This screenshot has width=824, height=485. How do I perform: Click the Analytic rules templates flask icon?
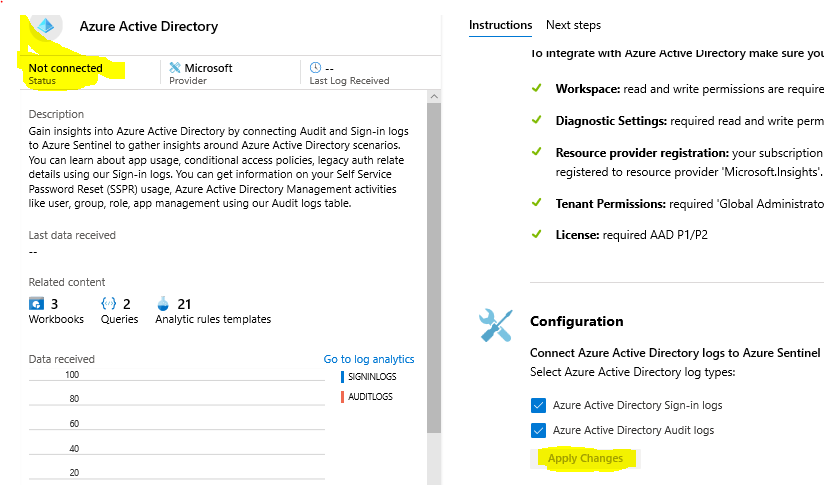[163, 304]
